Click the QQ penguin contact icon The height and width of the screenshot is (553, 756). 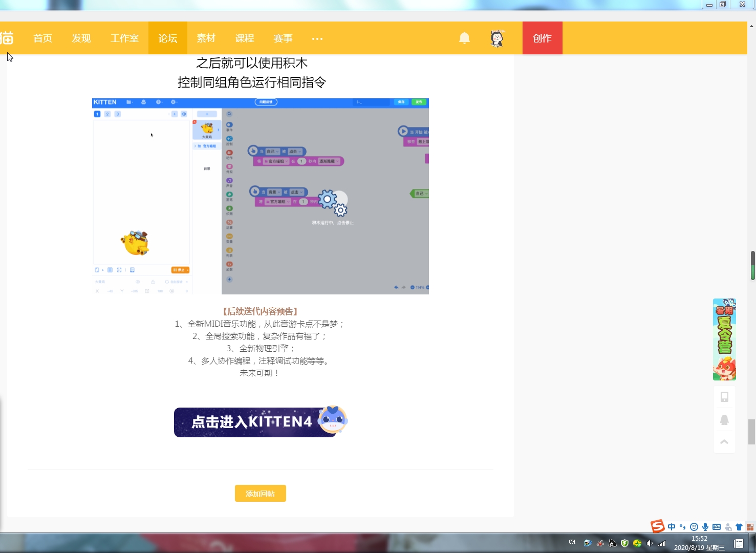coord(724,420)
